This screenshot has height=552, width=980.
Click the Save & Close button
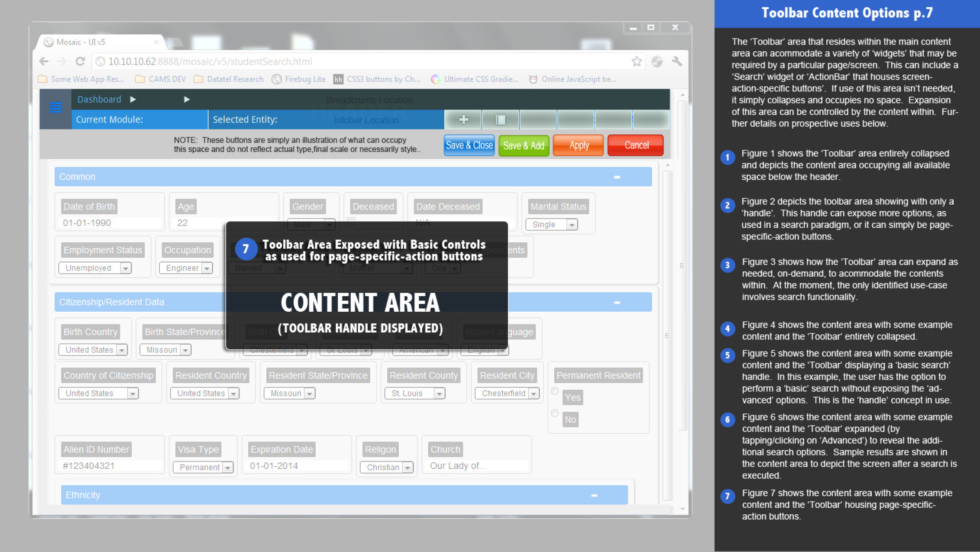469,145
